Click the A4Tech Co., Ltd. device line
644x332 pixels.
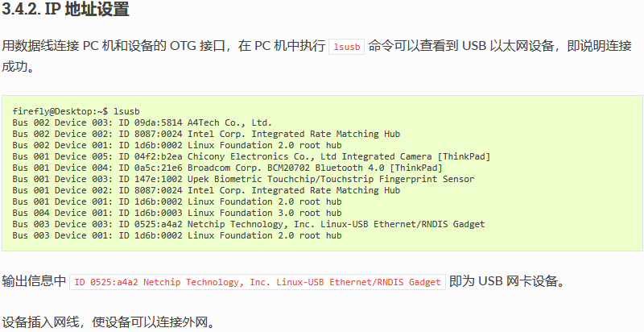pos(142,122)
